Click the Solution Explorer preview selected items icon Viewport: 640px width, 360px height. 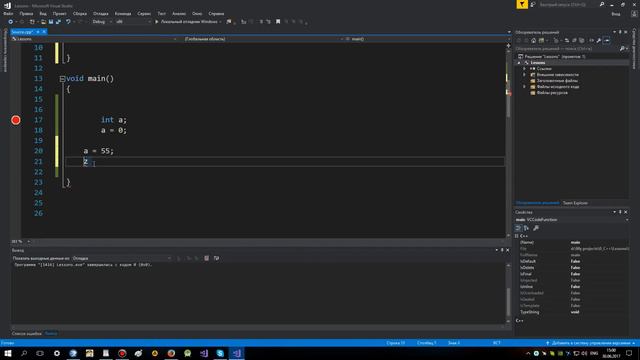(607, 40)
